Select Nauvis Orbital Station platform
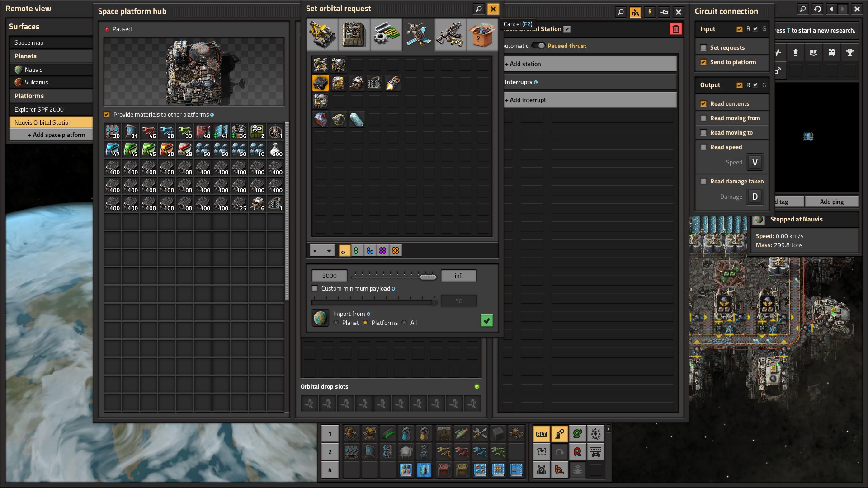This screenshot has width=868, height=488. (x=51, y=122)
